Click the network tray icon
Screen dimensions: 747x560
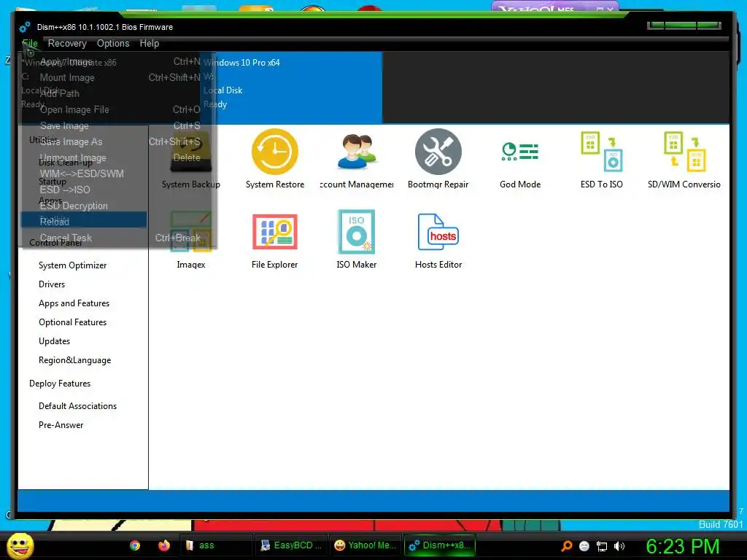click(602, 546)
